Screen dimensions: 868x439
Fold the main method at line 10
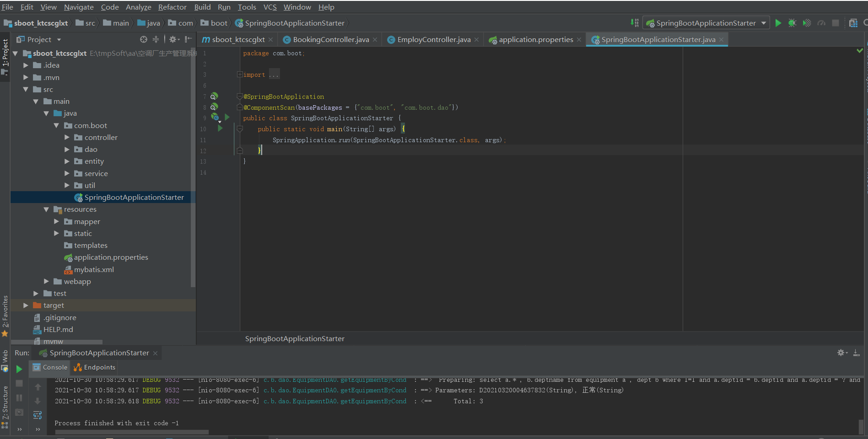coord(240,129)
